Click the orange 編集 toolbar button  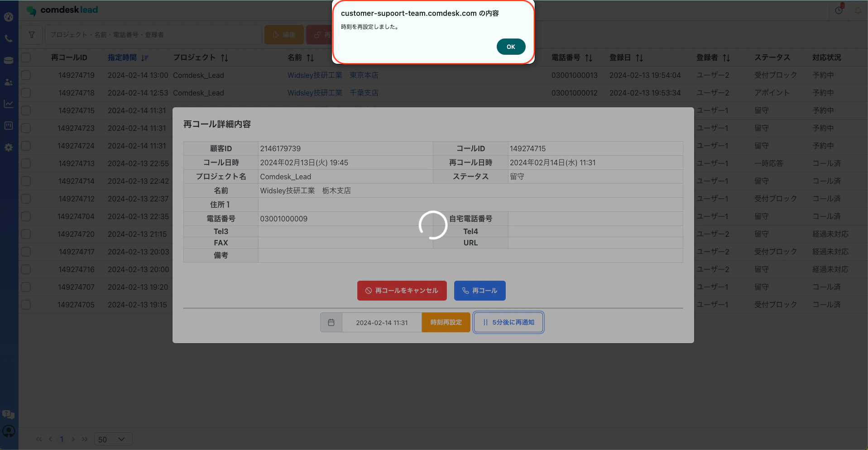(x=284, y=34)
